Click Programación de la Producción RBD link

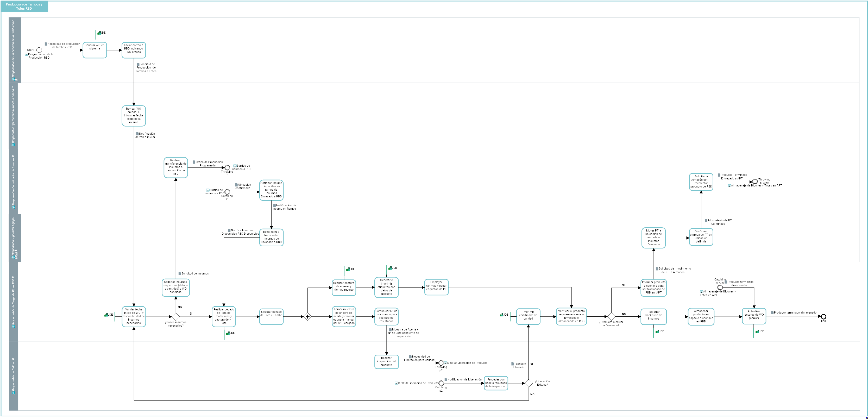pyautogui.click(x=39, y=56)
